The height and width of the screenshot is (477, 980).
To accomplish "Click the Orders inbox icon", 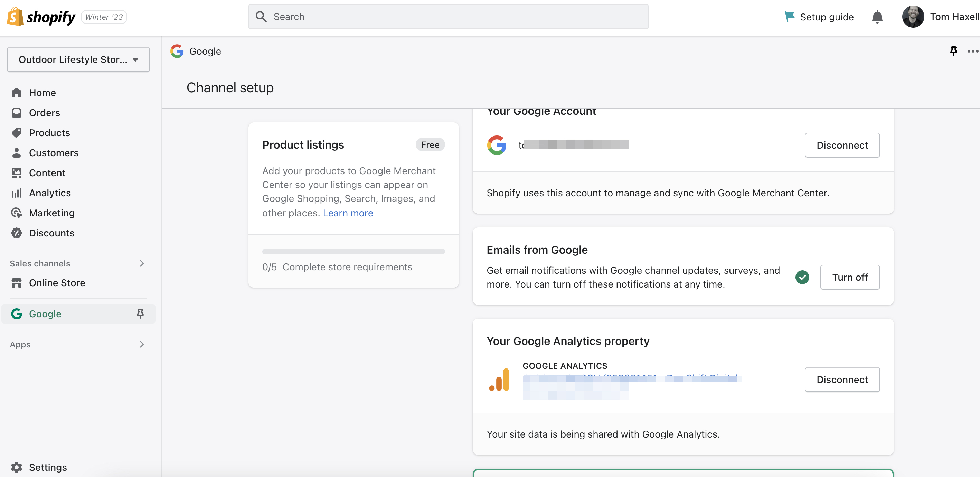I will coord(16,113).
